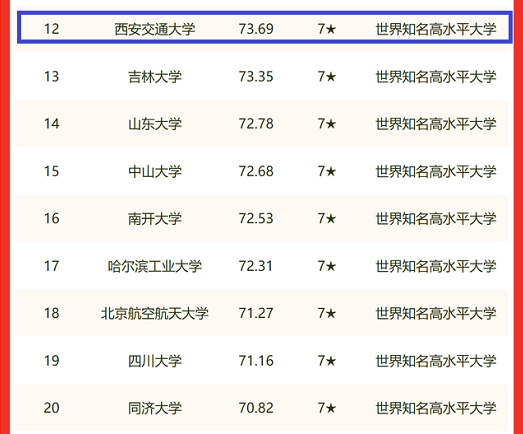Click the score 72.53
Screen dimensions: 523x434
pyautogui.click(x=256, y=219)
